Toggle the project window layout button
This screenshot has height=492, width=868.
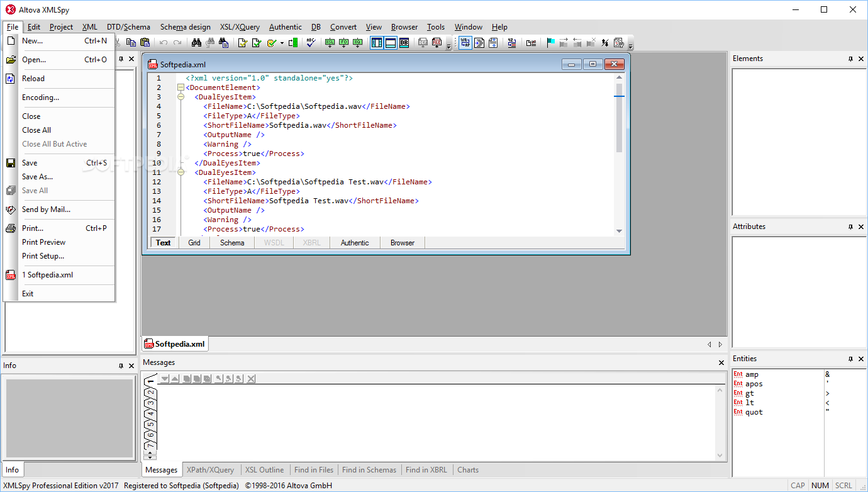[377, 42]
